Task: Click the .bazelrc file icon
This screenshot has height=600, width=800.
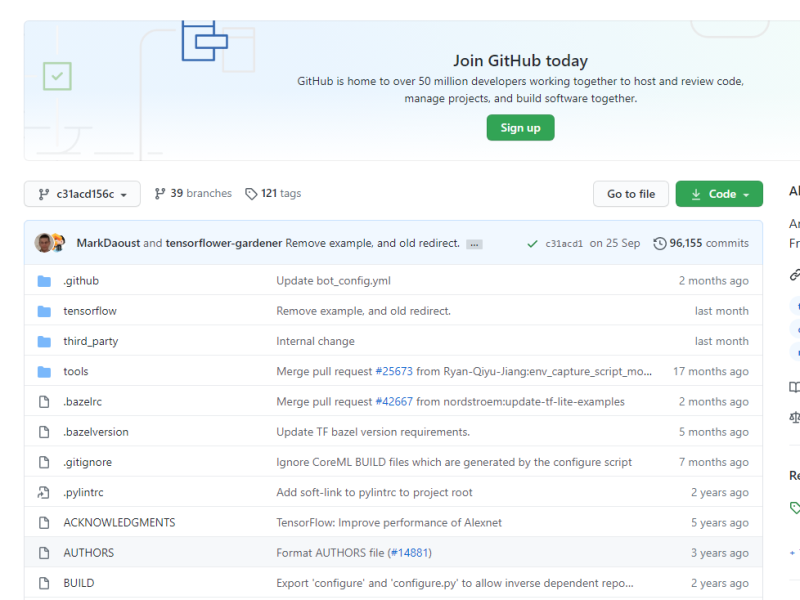Action: 44,402
